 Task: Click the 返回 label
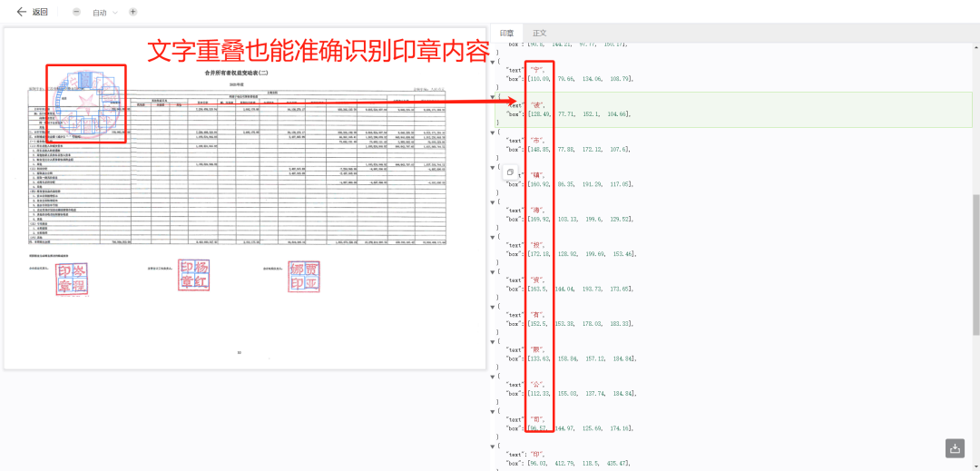(40, 12)
